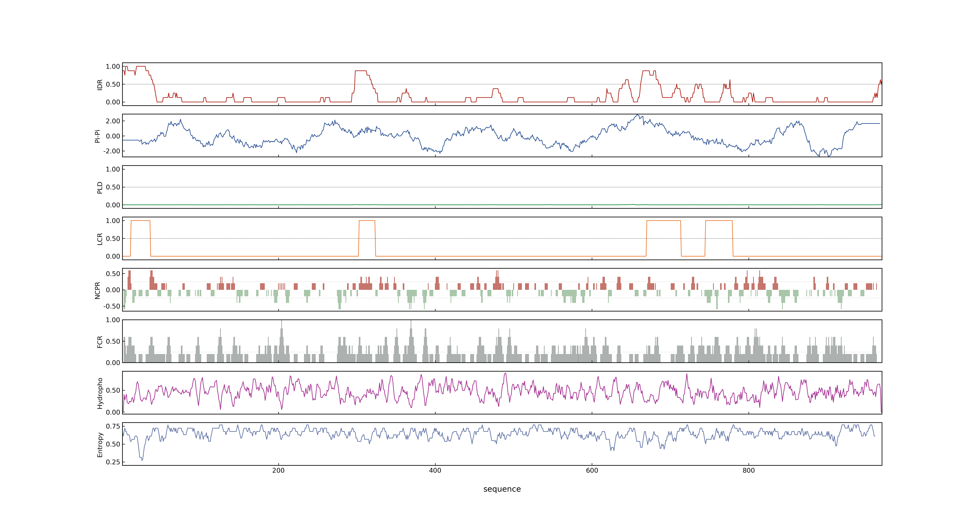Click the 0.25 tick of the Entropy panel
The height and width of the screenshot is (523, 980).
point(113,462)
